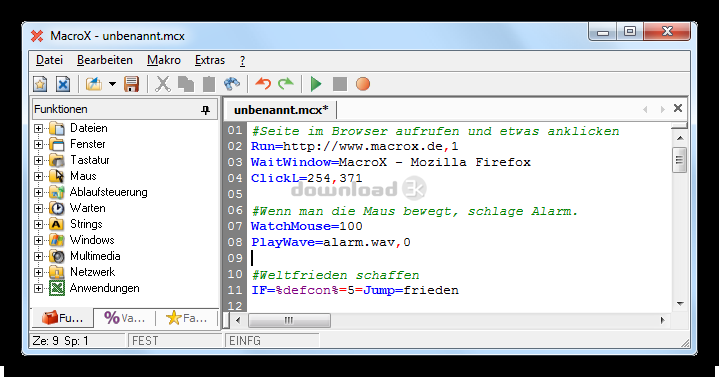719x377 pixels.
Task: Run macro with green play button
Action: click(x=316, y=84)
